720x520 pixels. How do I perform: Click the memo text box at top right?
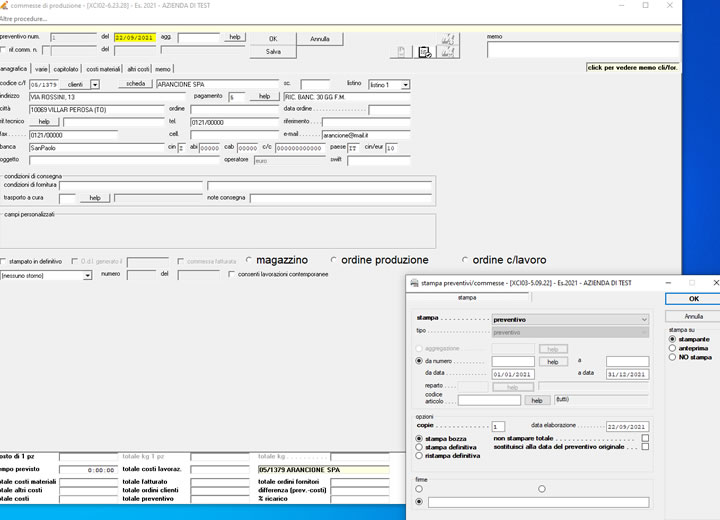pyautogui.click(x=583, y=50)
